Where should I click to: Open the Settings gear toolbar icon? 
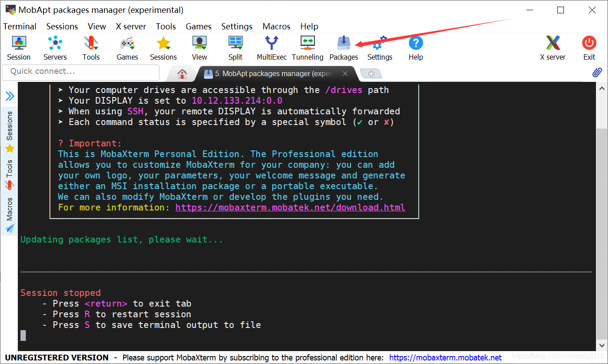380,48
